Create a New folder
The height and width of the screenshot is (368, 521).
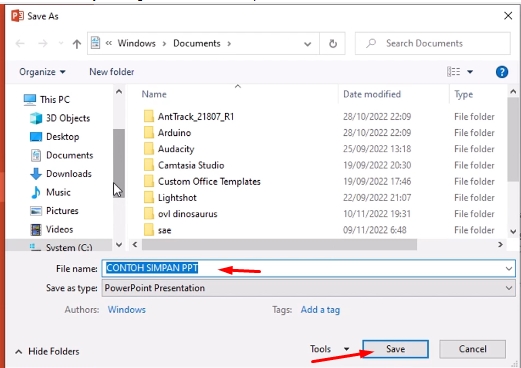point(112,72)
